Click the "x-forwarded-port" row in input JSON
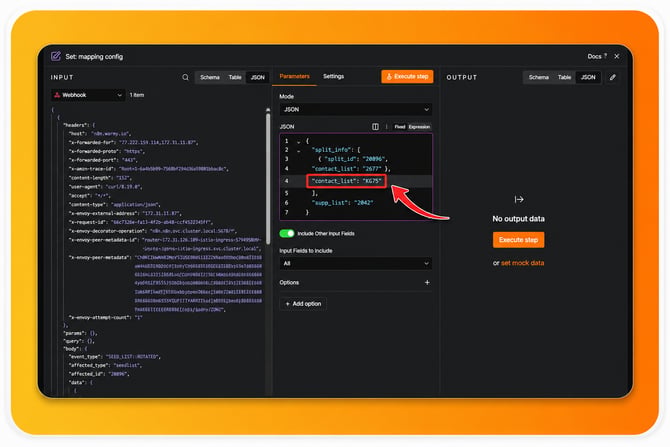 (103, 160)
